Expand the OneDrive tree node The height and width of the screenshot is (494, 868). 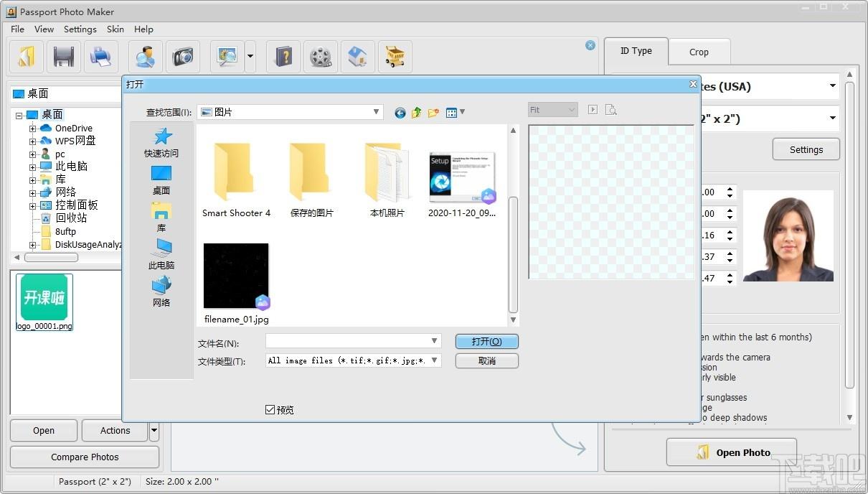click(33, 129)
